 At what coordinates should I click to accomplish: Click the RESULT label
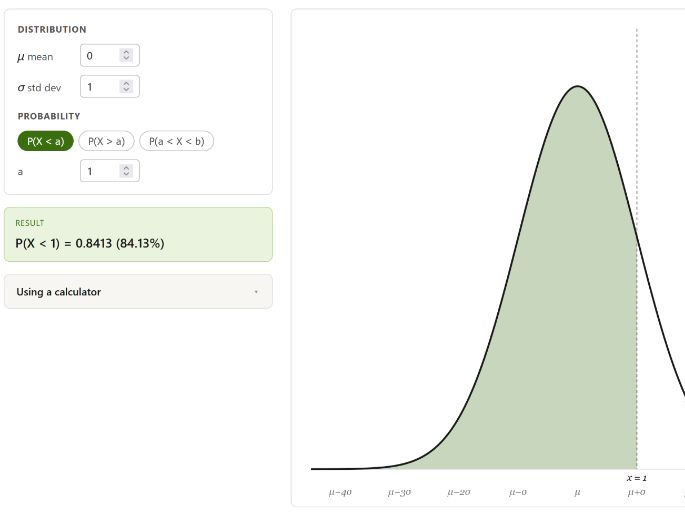click(30, 223)
